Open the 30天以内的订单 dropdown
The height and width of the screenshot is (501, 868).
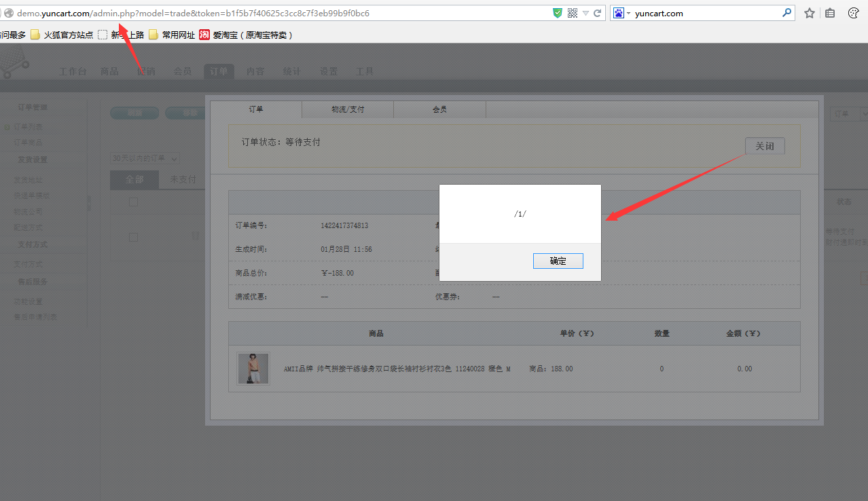145,158
